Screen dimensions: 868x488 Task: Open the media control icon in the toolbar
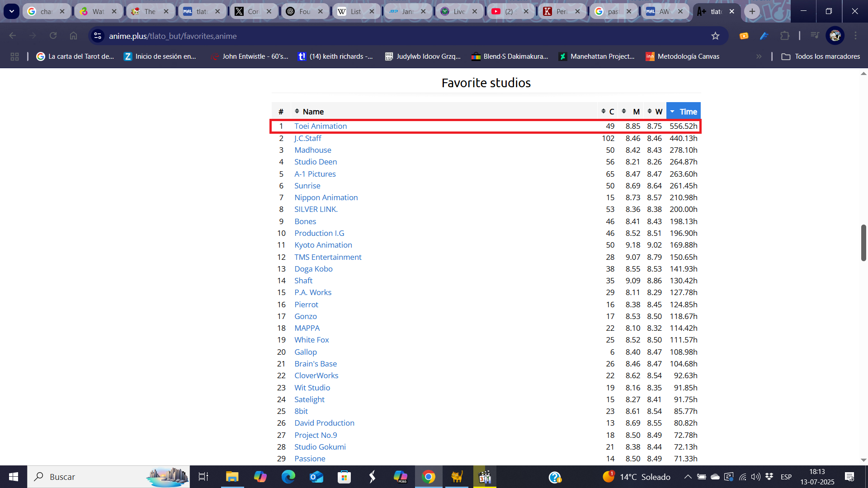(x=815, y=36)
